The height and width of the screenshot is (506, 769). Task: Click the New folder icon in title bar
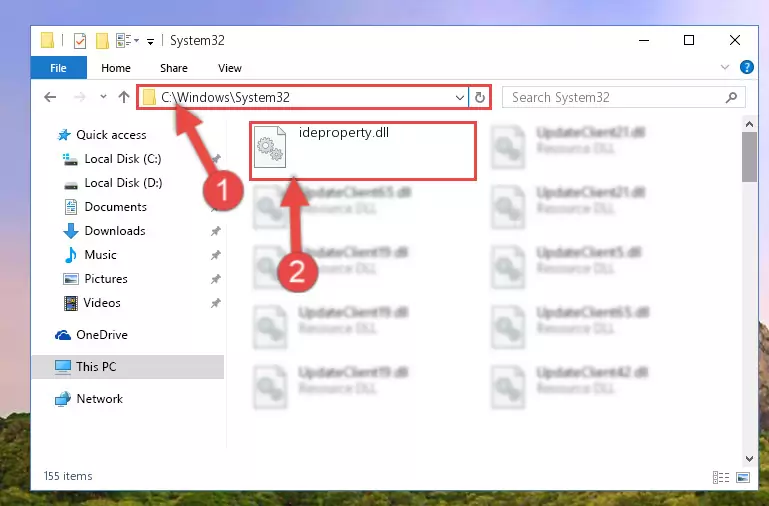[x=102, y=41]
